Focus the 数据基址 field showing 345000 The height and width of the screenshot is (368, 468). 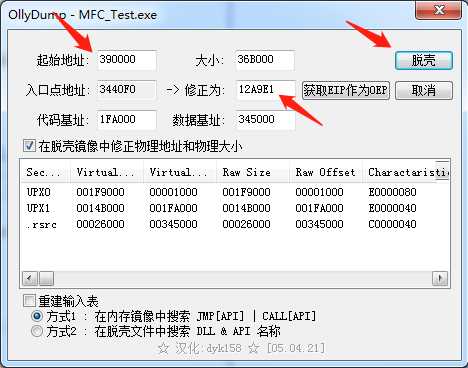(265, 120)
